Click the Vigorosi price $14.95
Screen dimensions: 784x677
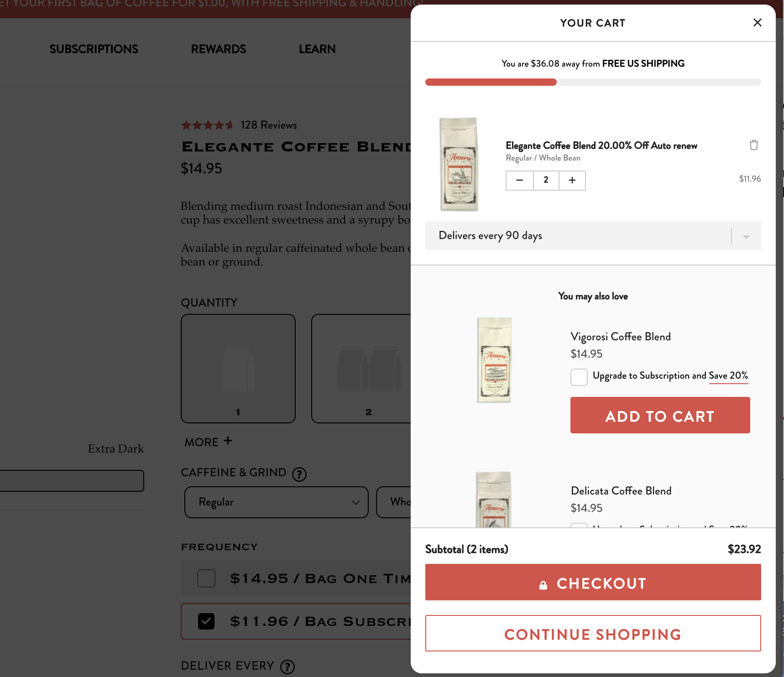(x=586, y=354)
